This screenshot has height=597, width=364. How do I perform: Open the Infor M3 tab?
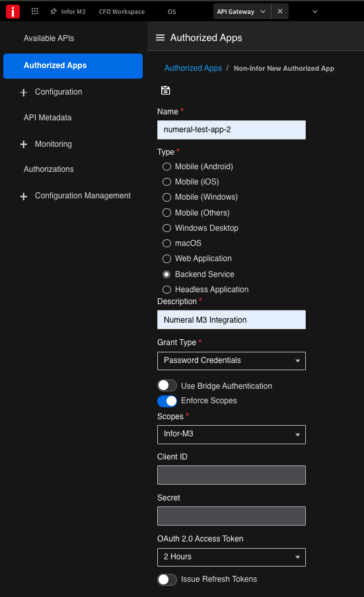point(73,11)
